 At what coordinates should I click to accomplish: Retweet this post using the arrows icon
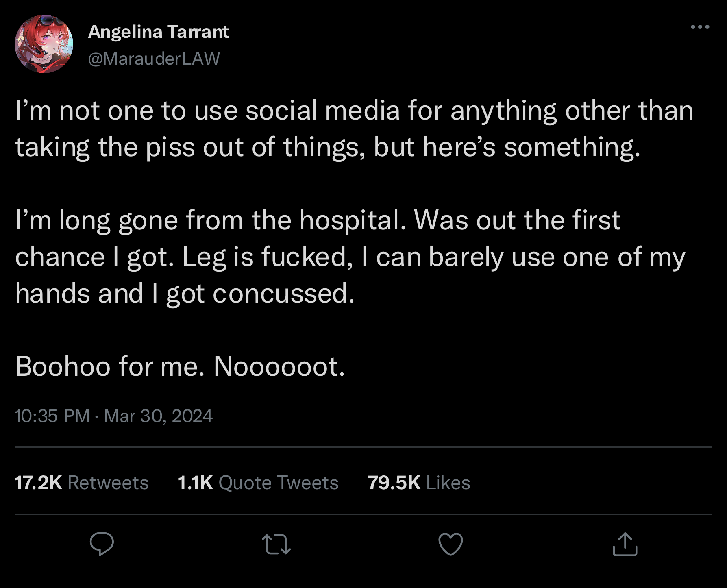coord(276,544)
